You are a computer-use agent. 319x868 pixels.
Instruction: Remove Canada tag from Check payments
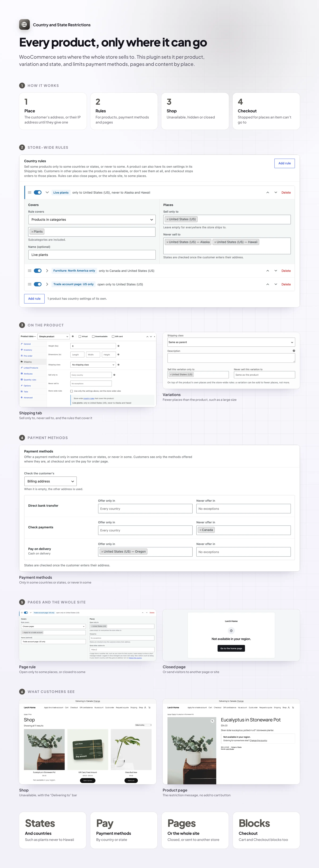point(200,530)
